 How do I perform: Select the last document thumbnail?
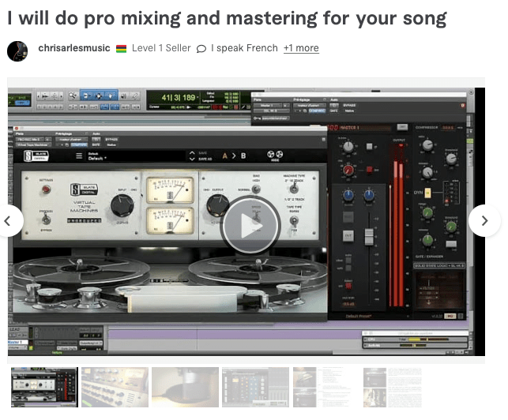click(393, 387)
